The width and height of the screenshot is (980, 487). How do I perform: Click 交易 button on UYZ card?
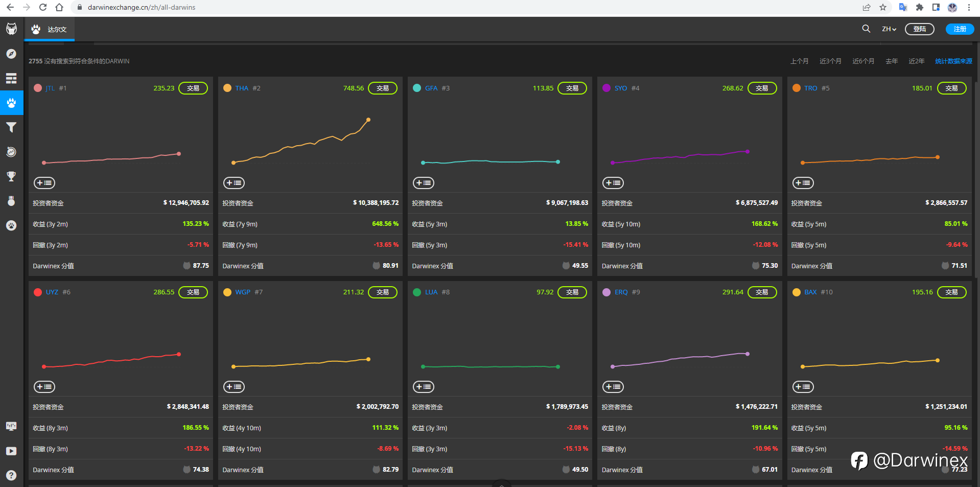point(193,292)
